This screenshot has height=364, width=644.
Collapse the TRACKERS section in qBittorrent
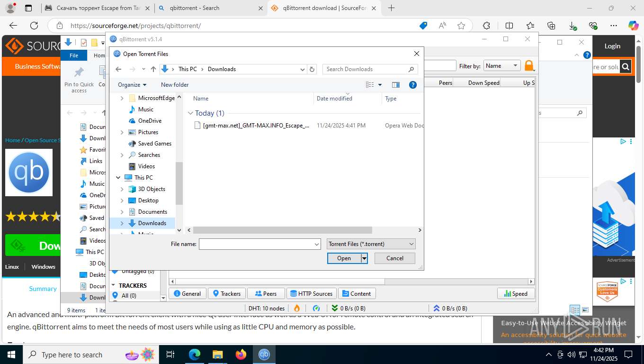pos(113,286)
